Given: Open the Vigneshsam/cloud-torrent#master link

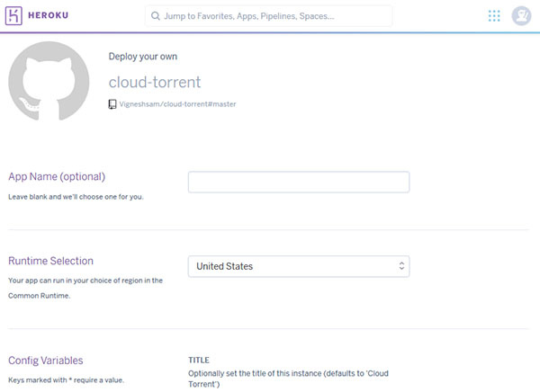Looking at the screenshot, I should coord(177,104).
